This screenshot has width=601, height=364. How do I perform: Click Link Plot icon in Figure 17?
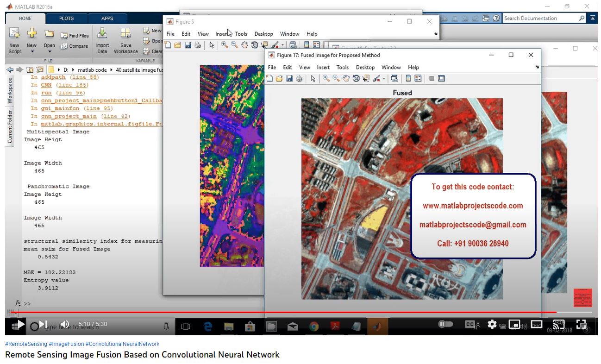click(394, 79)
